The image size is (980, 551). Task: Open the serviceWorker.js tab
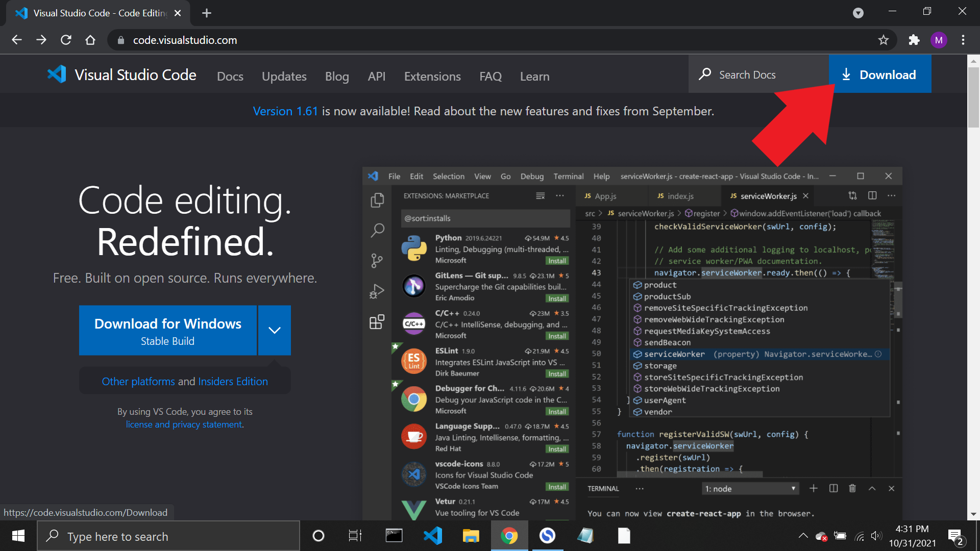pyautogui.click(x=767, y=196)
